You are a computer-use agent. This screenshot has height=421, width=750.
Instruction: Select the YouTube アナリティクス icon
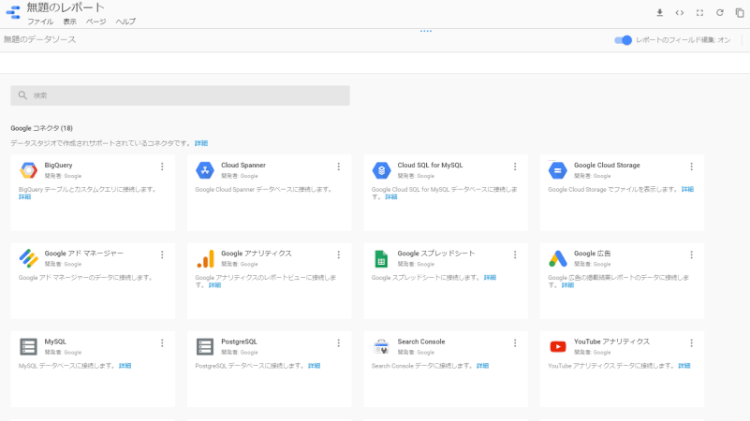pos(558,346)
